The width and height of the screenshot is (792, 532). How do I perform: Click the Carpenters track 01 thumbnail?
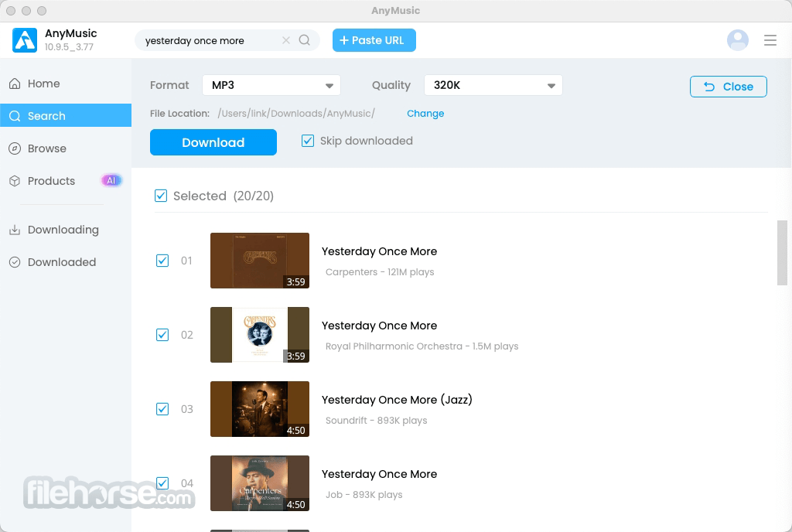260,261
